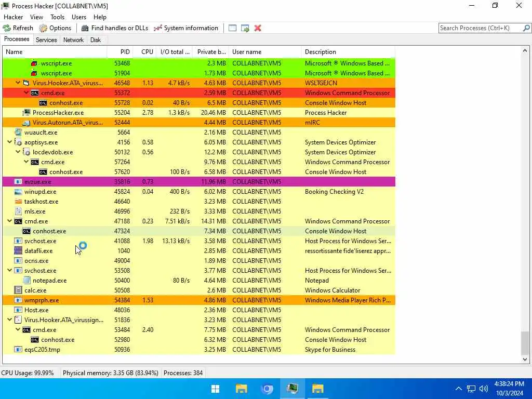This screenshot has width=532, height=399.
Task: Click the scrollbar up arrow
Action: point(525,51)
